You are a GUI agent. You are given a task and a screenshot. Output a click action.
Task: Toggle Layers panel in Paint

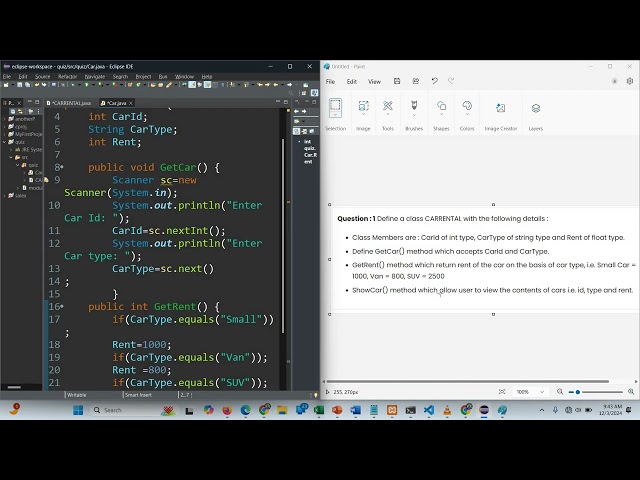click(x=536, y=108)
